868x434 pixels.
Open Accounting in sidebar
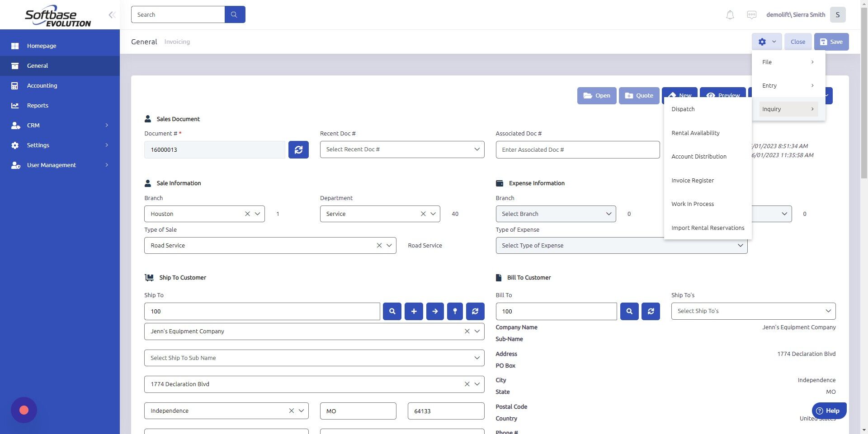point(60,85)
